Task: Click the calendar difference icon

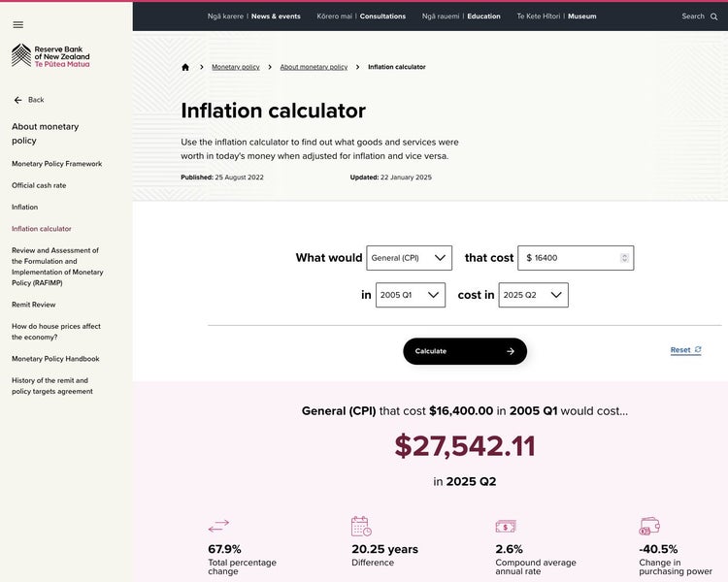Action: (x=361, y=526)
